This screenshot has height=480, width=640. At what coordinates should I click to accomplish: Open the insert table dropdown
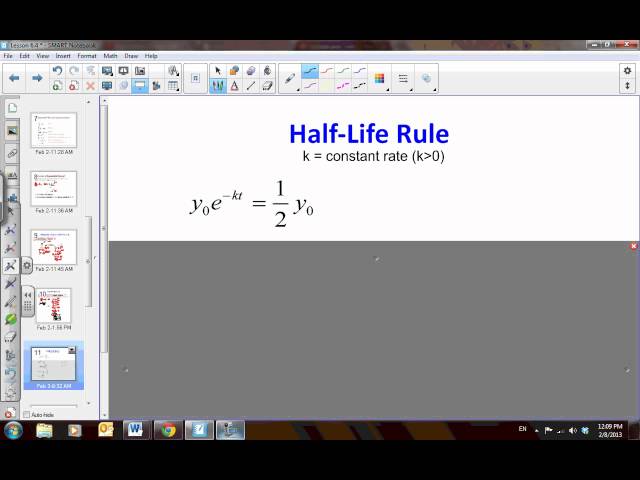point(173,86)
